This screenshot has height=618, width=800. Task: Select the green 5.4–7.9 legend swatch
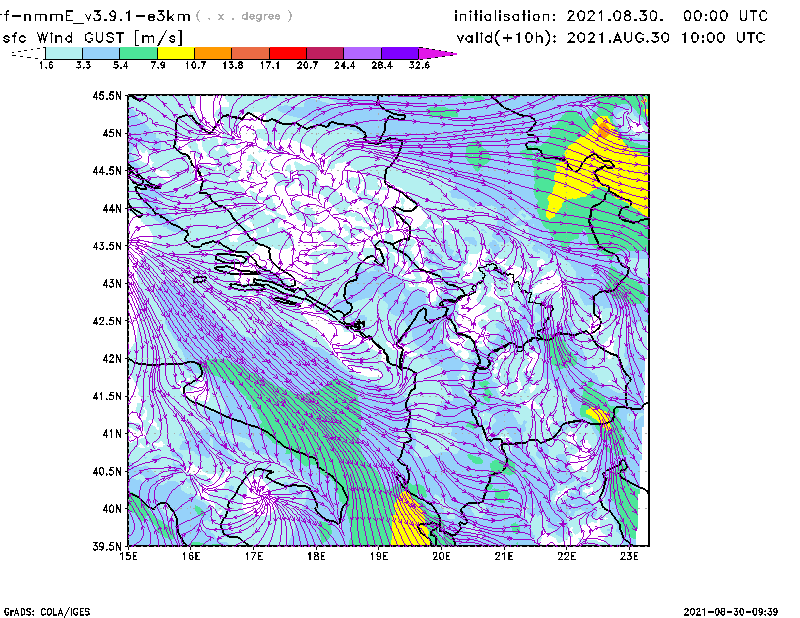tap(138, 53)
